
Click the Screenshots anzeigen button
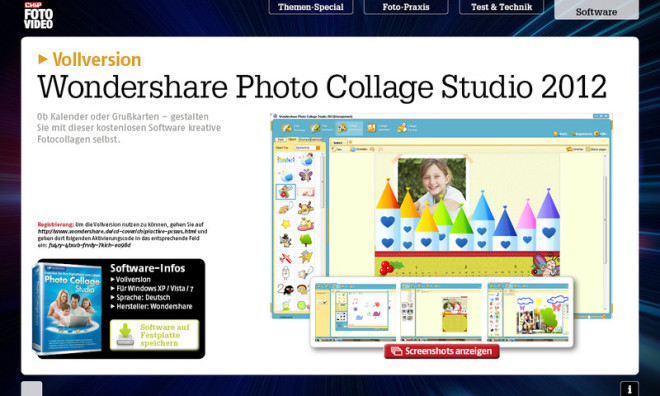click(442, 351)
